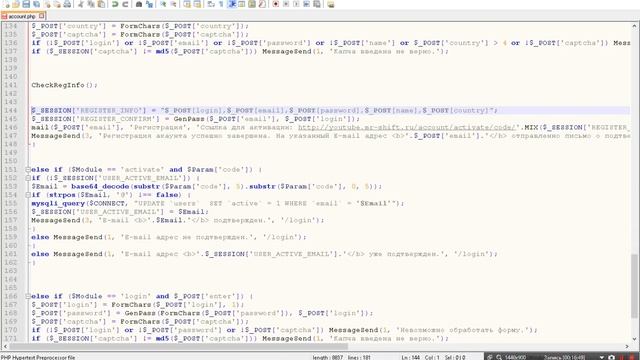Click the vertical scrollbar up arrow
The width and height of the screenshot is (640, 360).
(x=634, y=26)
